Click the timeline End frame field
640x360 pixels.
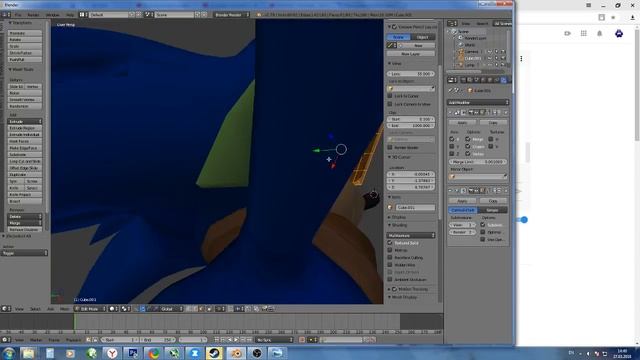[x=158, y=340]
